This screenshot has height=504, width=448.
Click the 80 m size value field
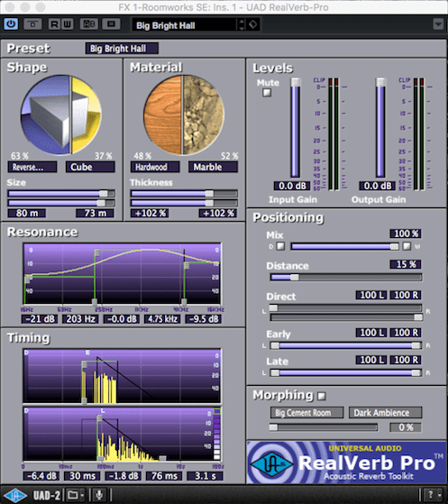point(27,213)
